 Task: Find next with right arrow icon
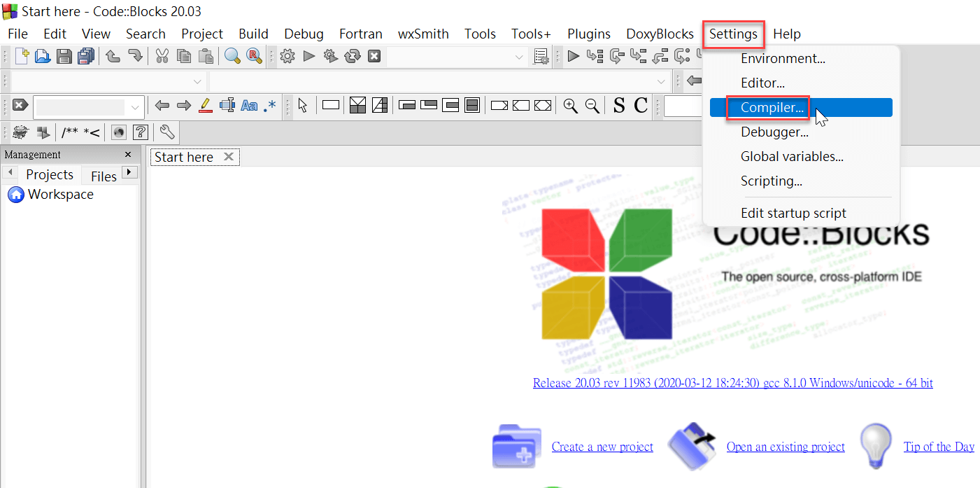point(184,106)
